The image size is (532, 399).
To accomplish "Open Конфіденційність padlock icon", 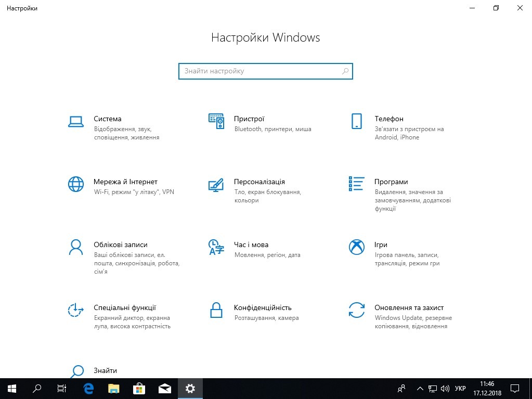I will click(216, 310).
